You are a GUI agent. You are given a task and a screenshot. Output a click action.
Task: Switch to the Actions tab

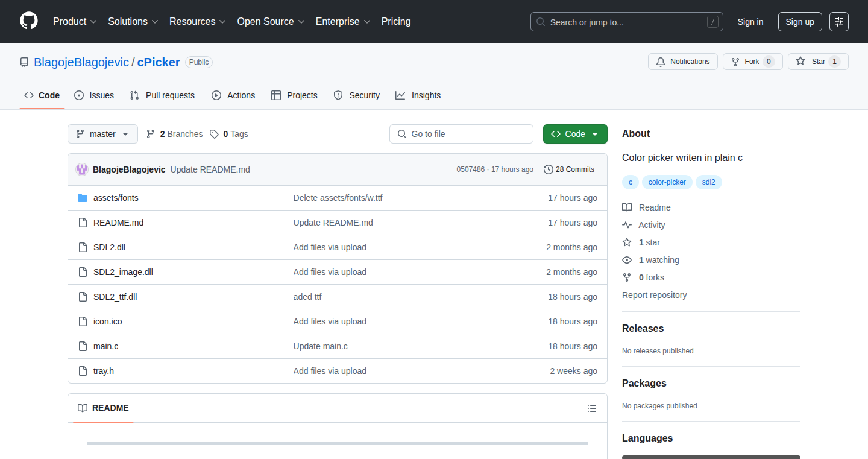[233, 95]
